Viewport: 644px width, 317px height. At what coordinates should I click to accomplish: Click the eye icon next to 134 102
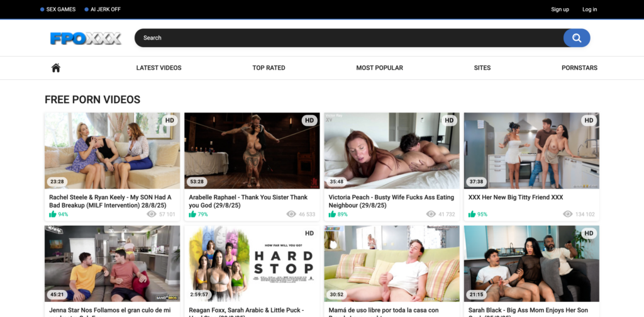pos(568,214)
